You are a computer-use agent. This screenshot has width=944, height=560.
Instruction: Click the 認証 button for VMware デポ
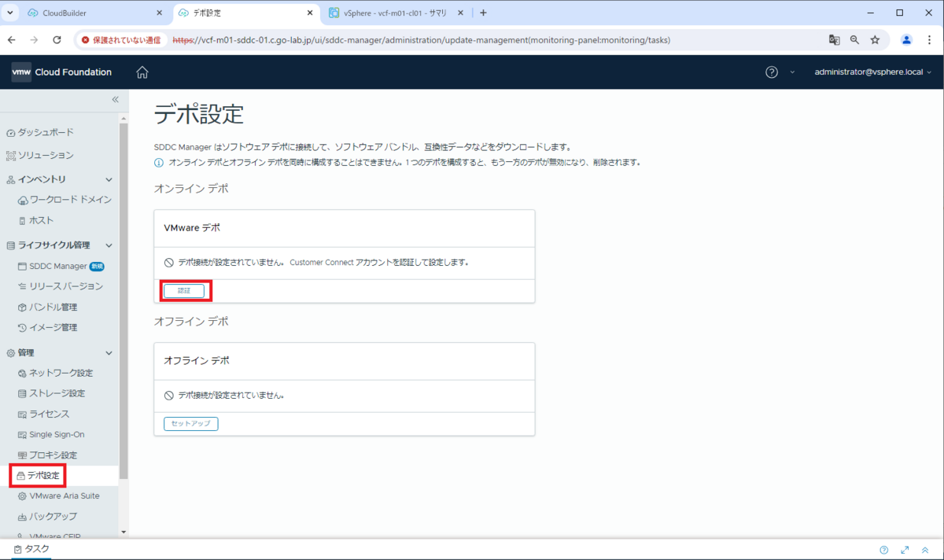click(184, 291)
